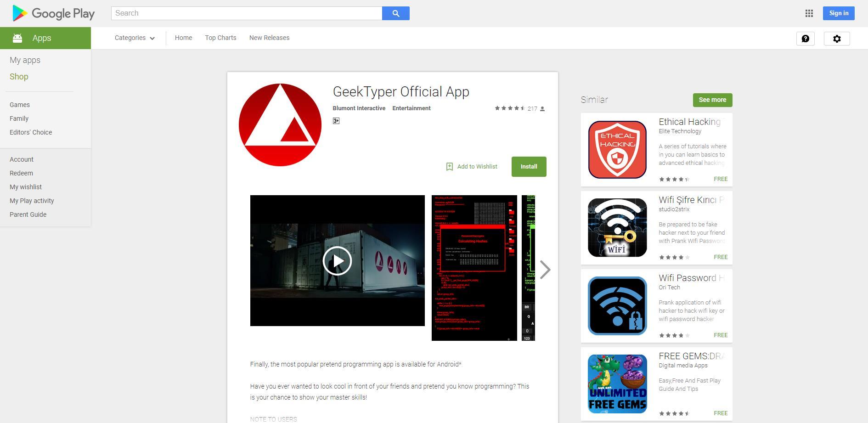The image size is (868, 423).
Task: Select the Apps section header
Action: 45,38
